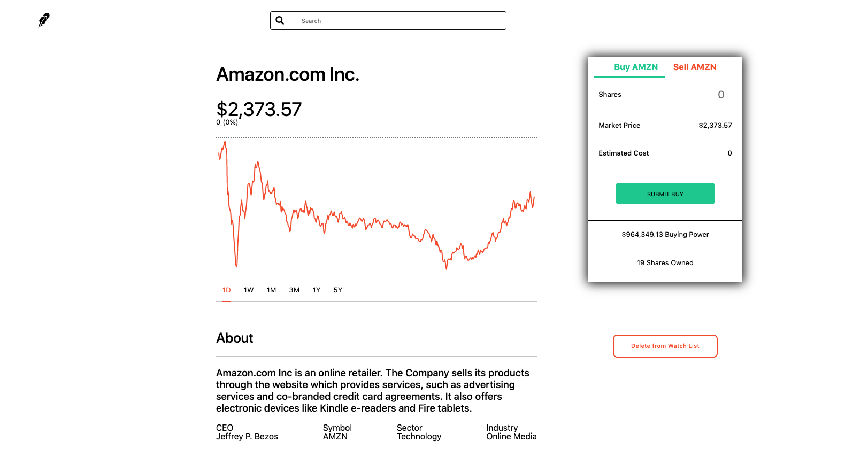This screenshot has width=868, height=464.
Task: Click Delete from Watch List button
Action: [665, 346]
